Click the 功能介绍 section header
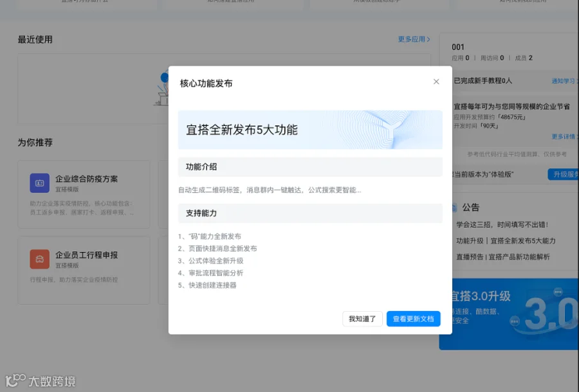 (310, 166)
